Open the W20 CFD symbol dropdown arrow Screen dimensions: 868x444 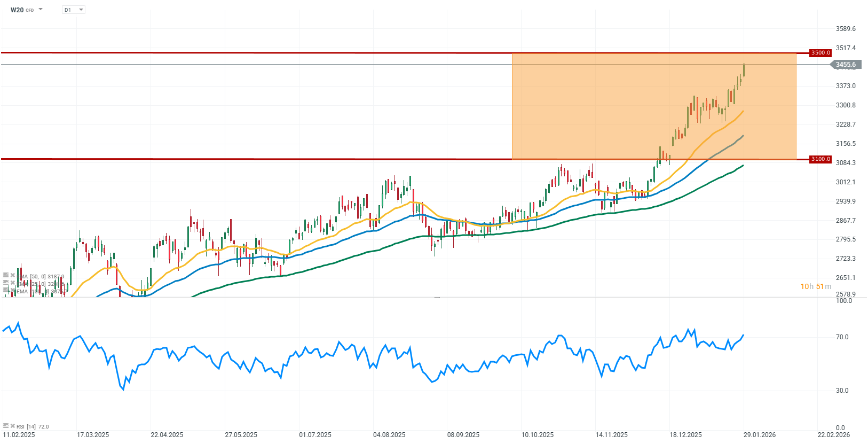click(x=41, y=10)
